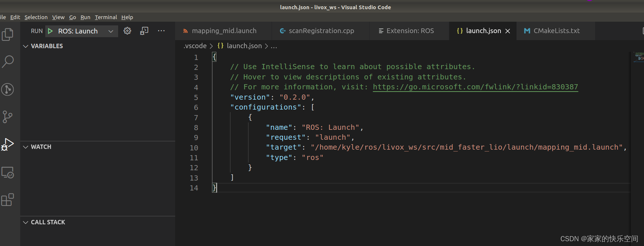Open the Selection menu
The image size is (644, 246).
coord(36,17)
